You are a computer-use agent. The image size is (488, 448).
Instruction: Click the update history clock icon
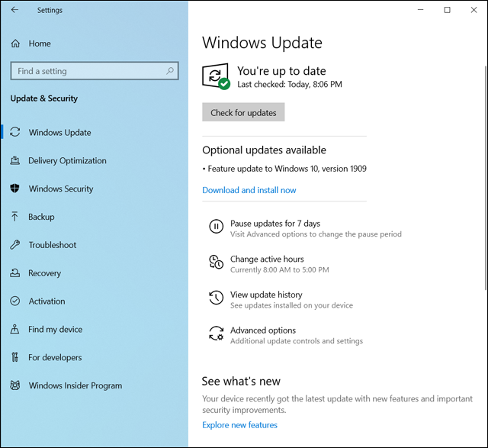point(216,297)
